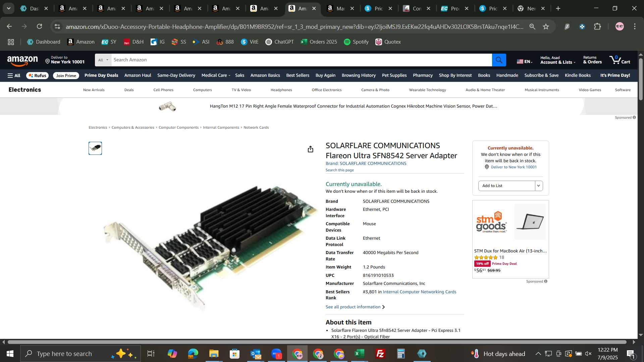Screen dimensions: 644x362
Task: Click the muted volume tray icon
Action: click(x=588, y=354)
